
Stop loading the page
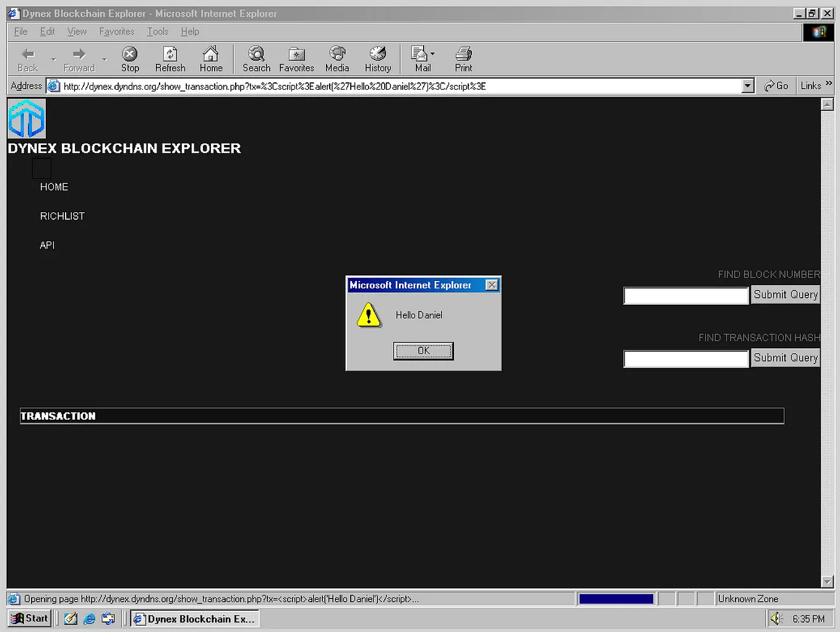[130, 59]
